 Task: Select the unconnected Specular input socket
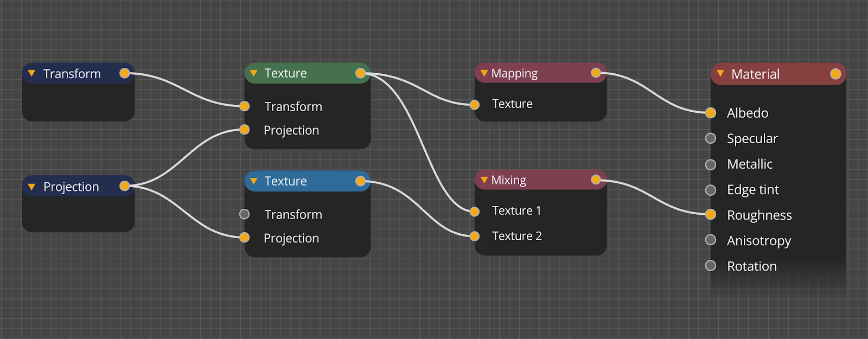pos(711,138)
